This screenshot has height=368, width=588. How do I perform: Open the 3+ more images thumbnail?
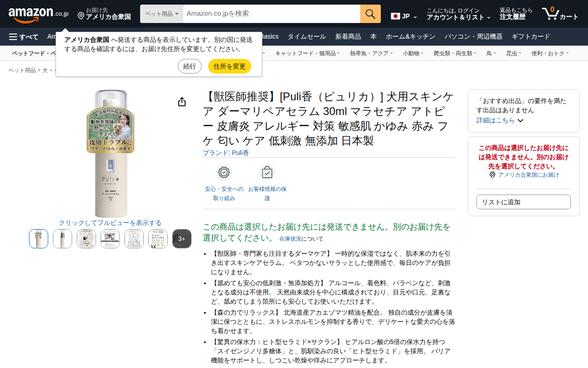click(x=182, y=239)
